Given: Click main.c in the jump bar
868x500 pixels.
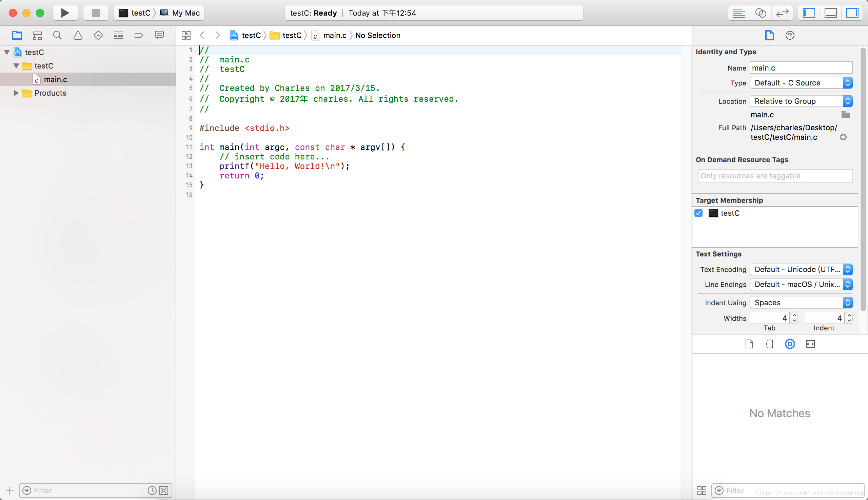Looking at the screenshot, I should [x=334, y=35].
